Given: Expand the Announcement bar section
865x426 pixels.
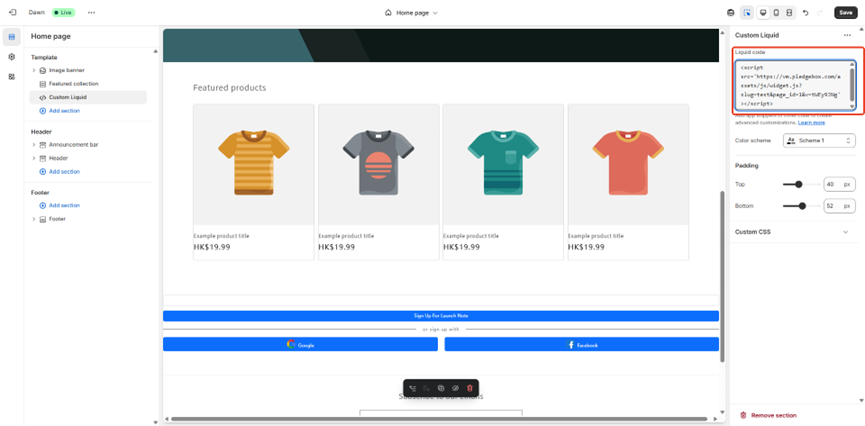Looking at the screenshot, I should click(x=34, y=145).
